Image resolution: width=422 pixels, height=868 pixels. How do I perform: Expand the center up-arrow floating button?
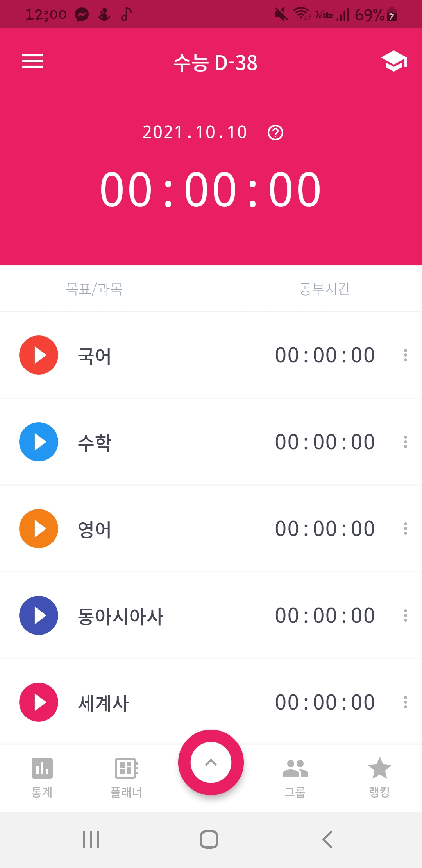tap(211, 762)
